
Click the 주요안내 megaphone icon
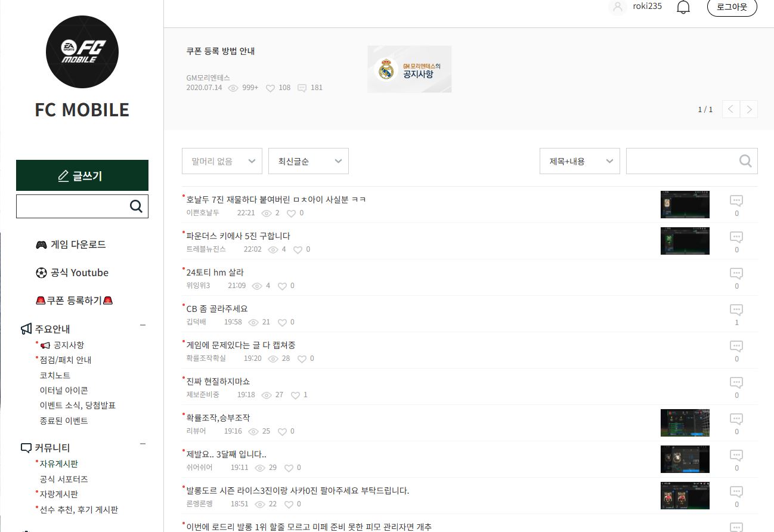(26, 329)
